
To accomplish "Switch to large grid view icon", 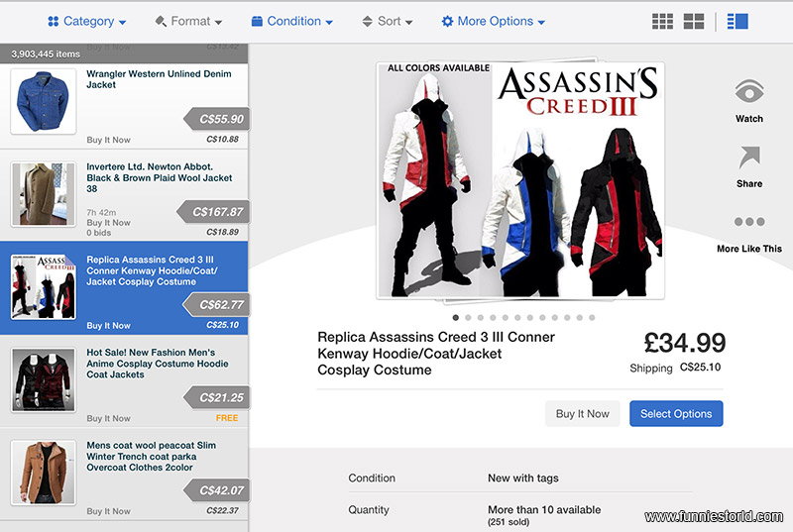I will click(694, 21).
